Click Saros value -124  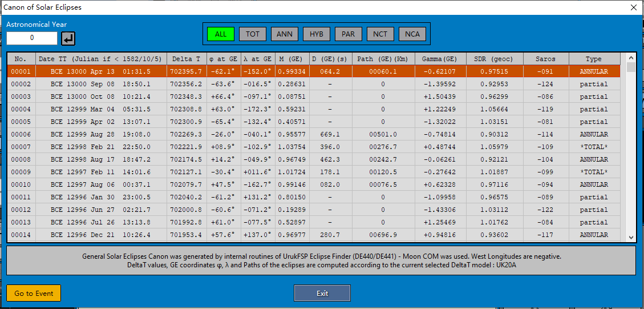pyautogui.click(x=546, y=84)
